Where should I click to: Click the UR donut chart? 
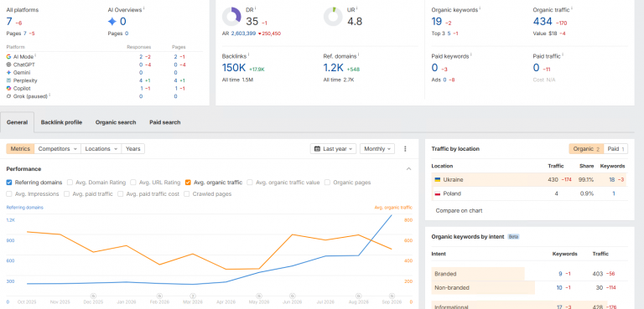(x=333, y=17)
